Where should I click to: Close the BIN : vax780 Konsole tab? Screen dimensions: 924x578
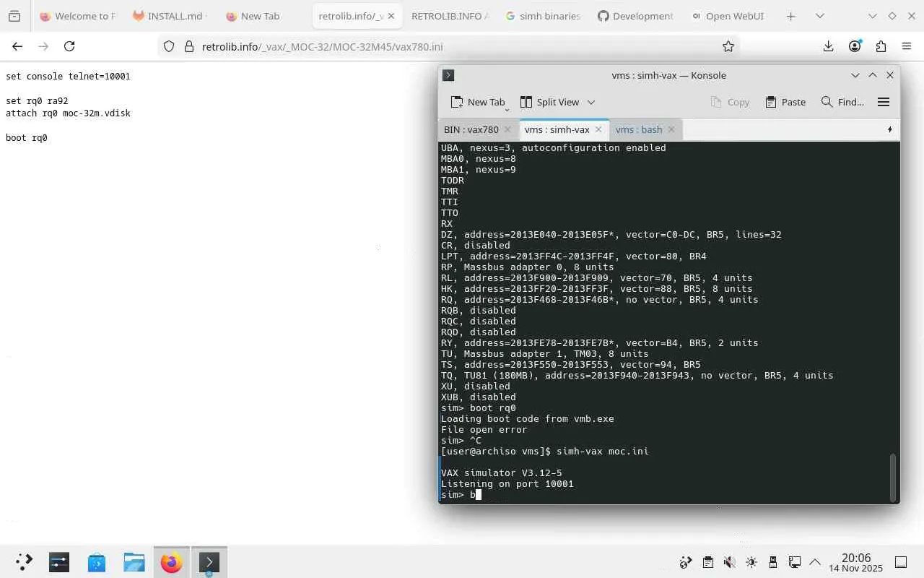[507, 129]
